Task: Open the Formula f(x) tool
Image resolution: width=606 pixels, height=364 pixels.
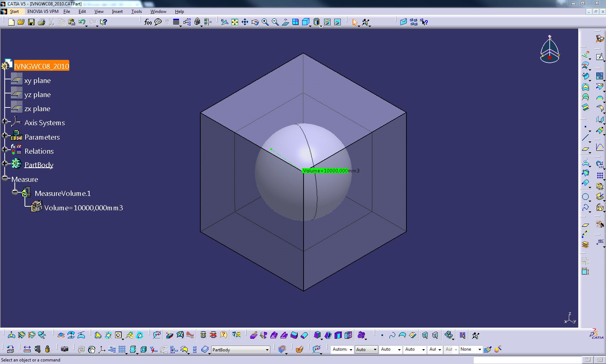Action: coord(148,22)
